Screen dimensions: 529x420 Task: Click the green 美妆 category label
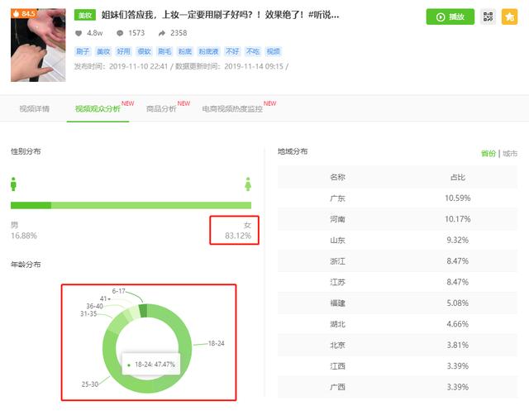tap(85, 15)
